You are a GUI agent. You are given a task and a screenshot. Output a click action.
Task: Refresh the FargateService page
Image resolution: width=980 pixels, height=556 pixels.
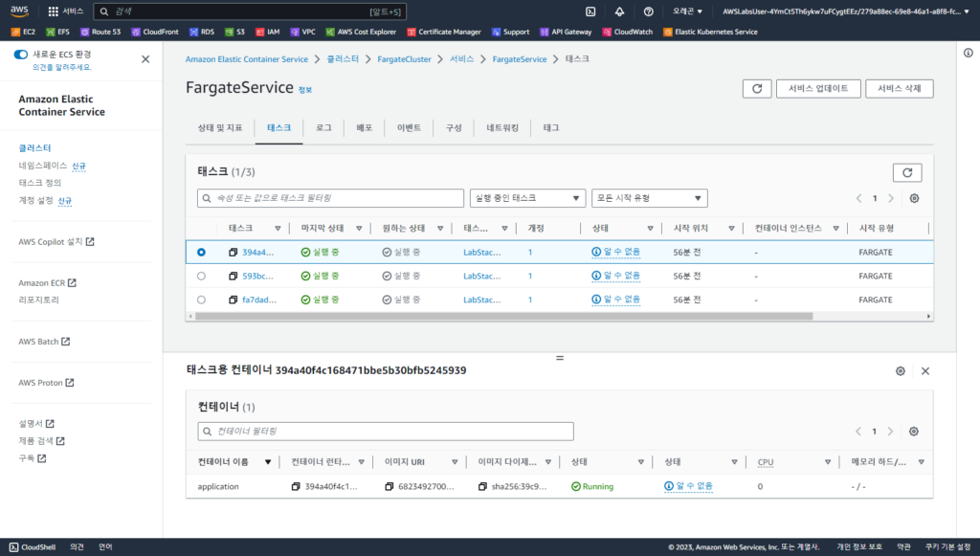coord(757,89)
